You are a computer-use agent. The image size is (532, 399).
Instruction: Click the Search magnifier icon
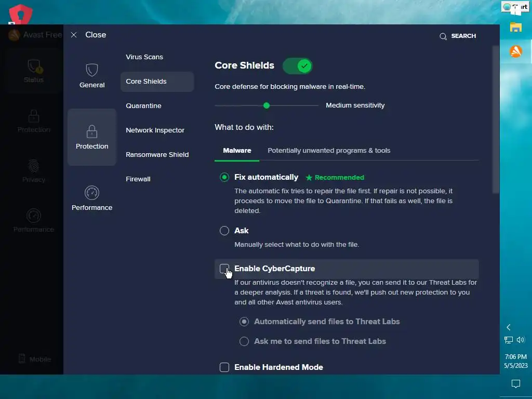point(443,36)
